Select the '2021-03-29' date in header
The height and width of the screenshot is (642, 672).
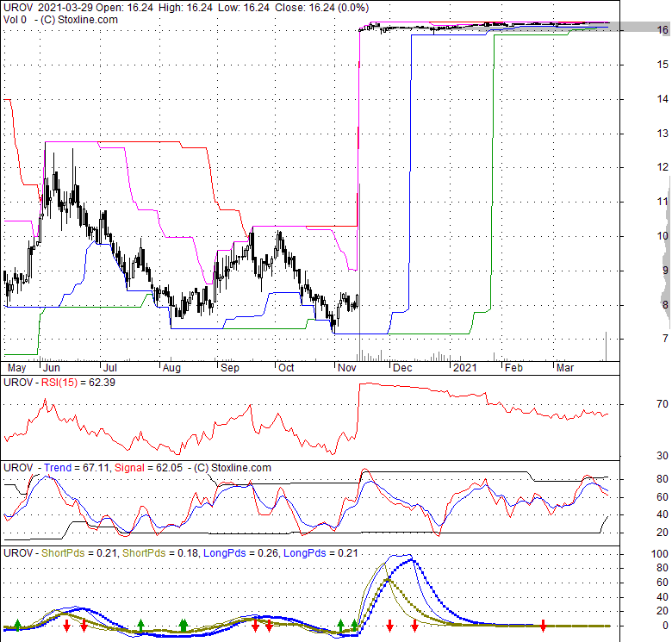pos(65,8)
